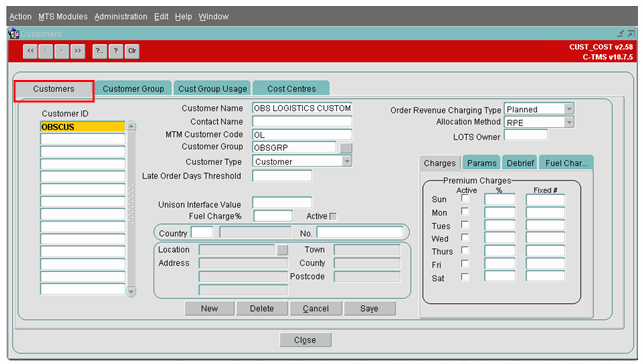Go to next record with > button
The height and width of the screenshot is (364, 643).
[x=62, y=51]
